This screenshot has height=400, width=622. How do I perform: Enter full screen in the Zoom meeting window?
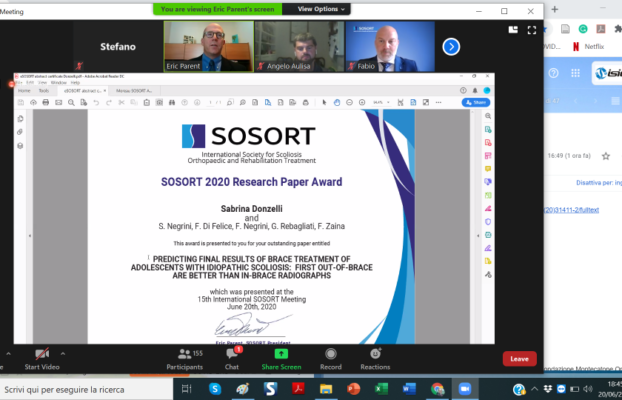[x=532, y=30]
